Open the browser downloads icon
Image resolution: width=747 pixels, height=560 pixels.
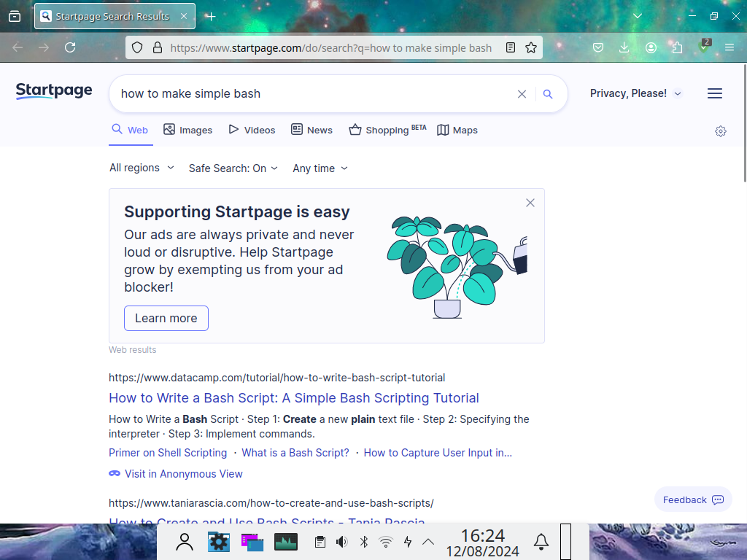[x=624, y=47]
